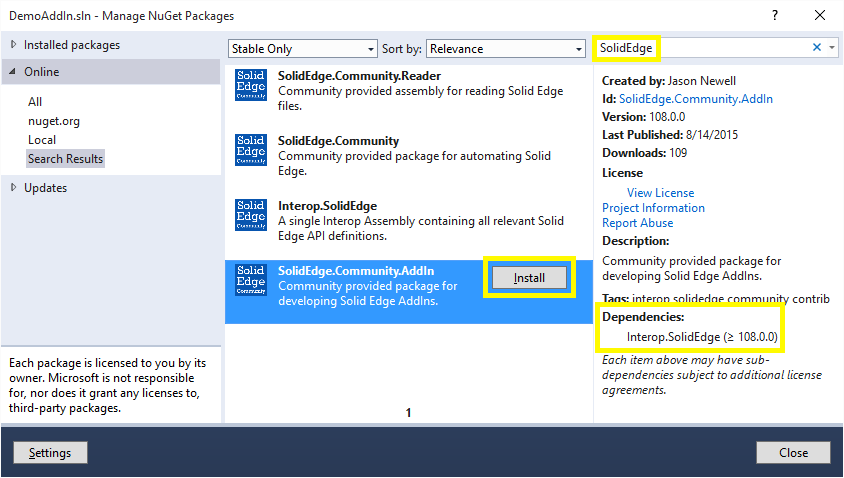Open the help question mark button

(775, 15)
